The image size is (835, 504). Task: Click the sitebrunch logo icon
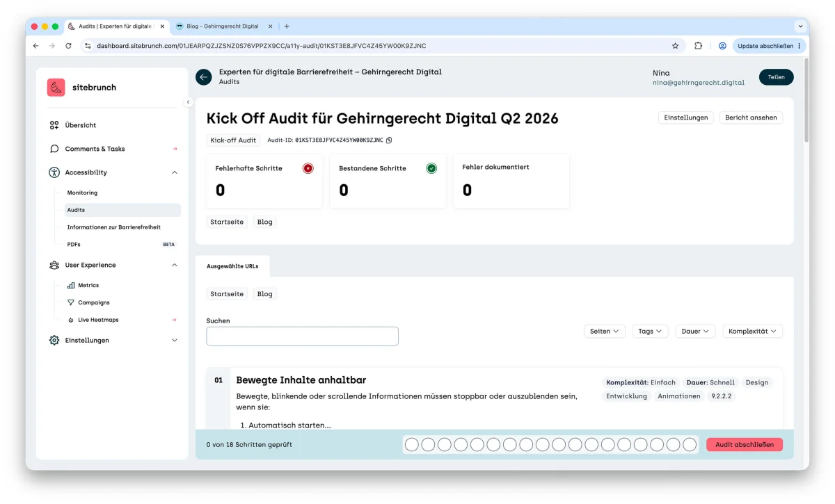[56, 88]
